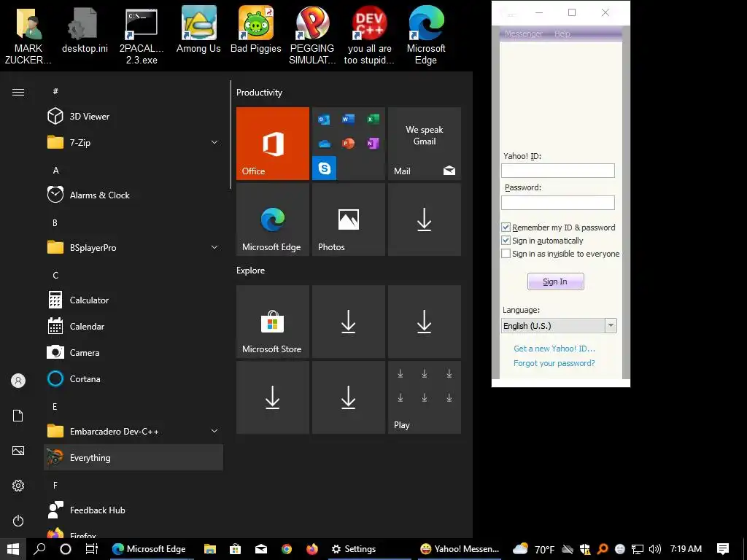747x560 pixels.
Task: Open the Photos tile
Action: 348,219
